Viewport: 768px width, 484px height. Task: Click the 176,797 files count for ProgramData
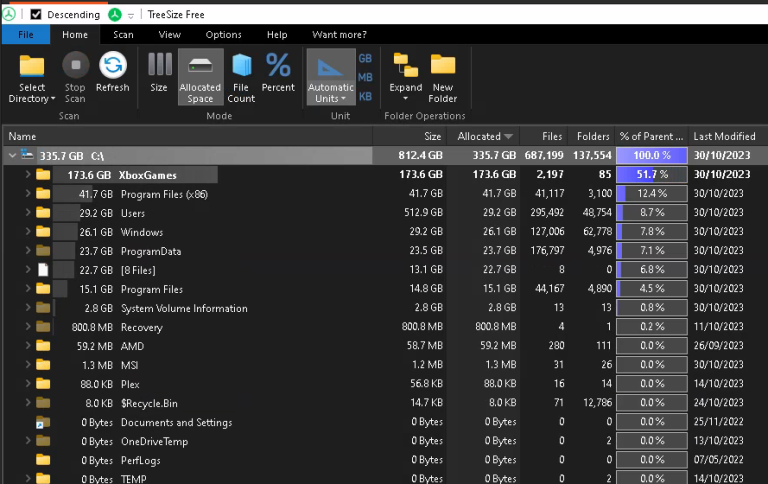coord(547,250)
